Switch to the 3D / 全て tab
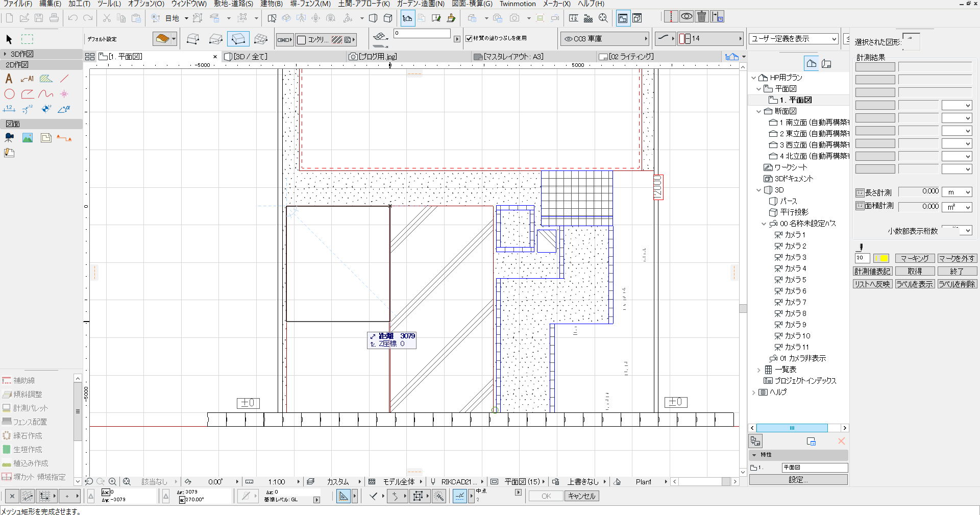 point(250,57)
